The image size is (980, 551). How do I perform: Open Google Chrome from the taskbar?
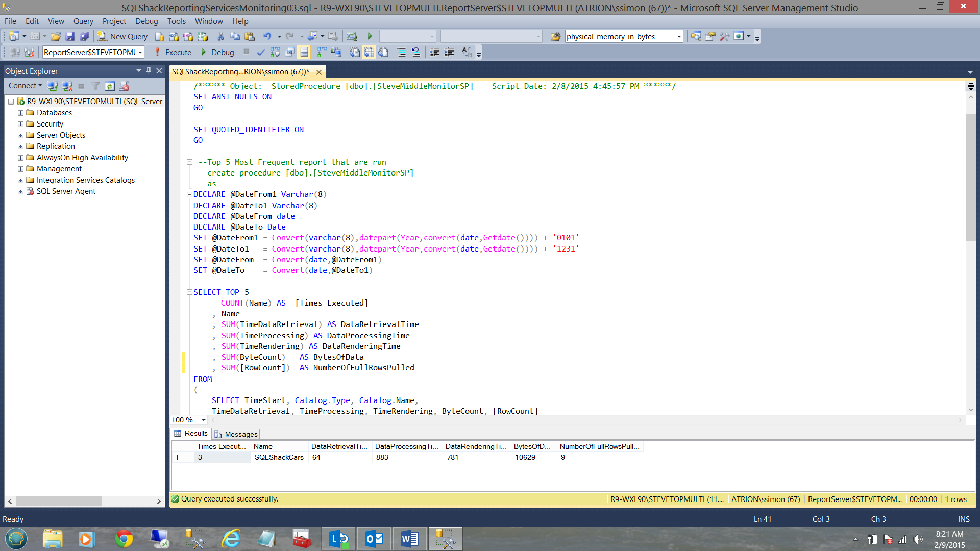click(124, 539)
